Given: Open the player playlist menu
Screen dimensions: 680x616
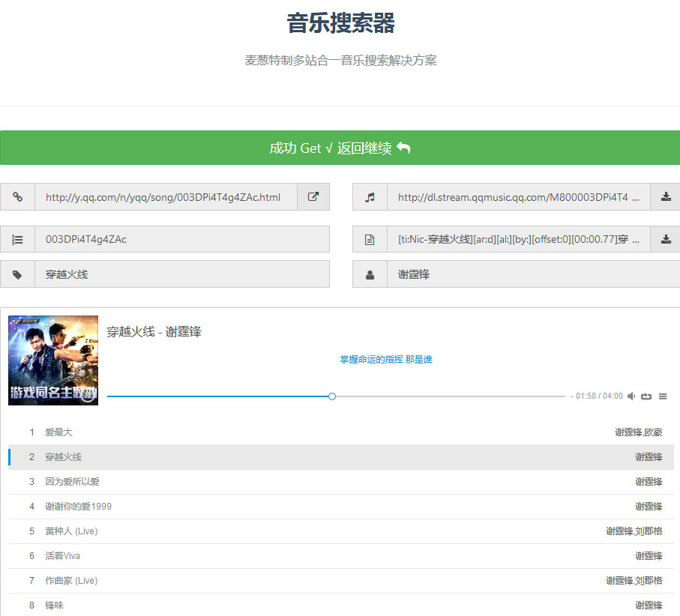Looking at the screenshot, I should coord(662,396).
